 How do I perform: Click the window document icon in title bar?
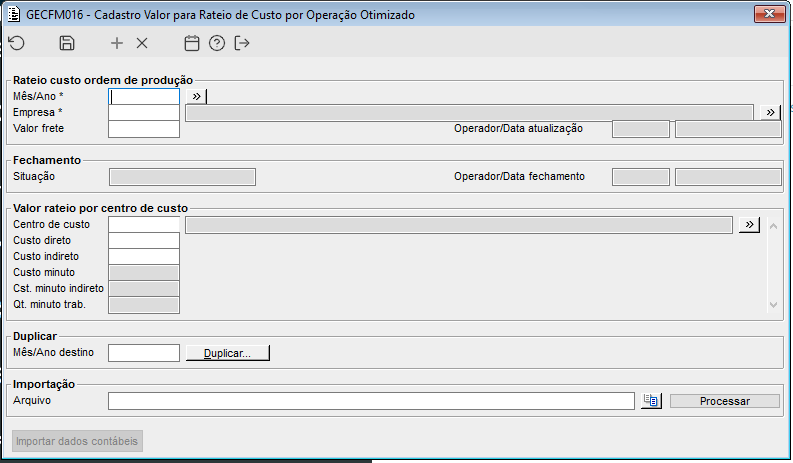click(x=13, y=15)
